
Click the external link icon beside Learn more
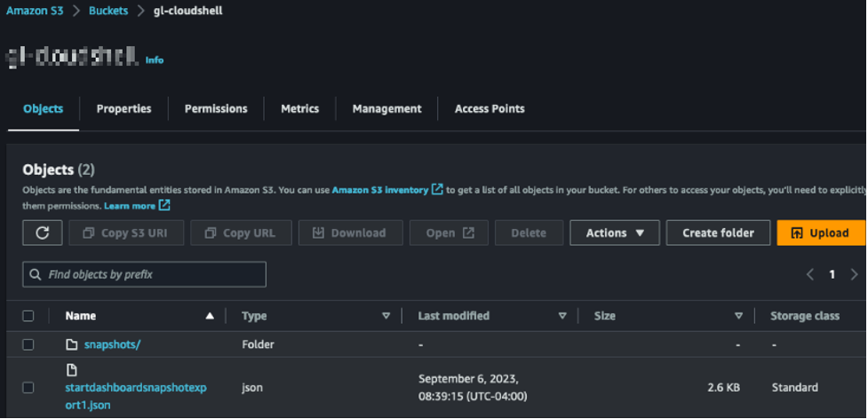tap(163, 206)
